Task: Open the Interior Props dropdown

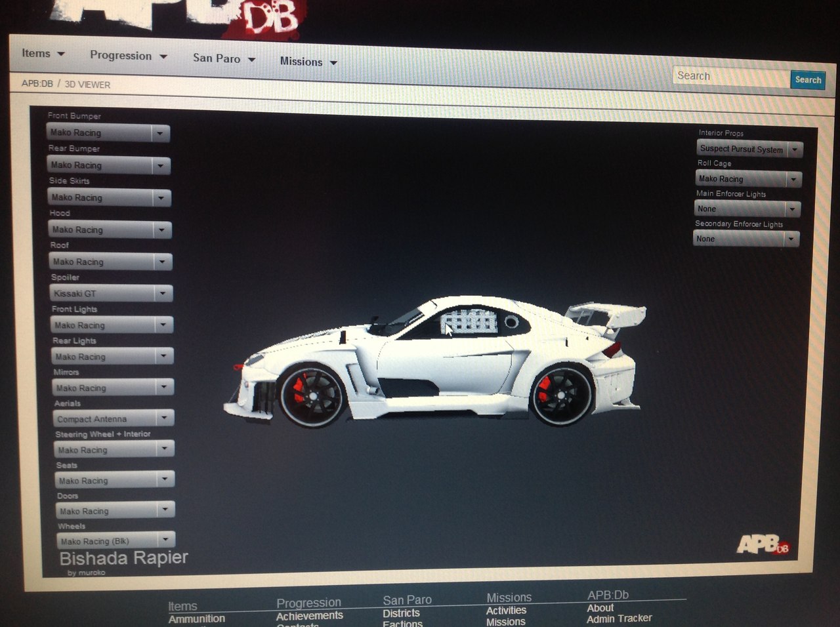Action: [x=749, y=150]
